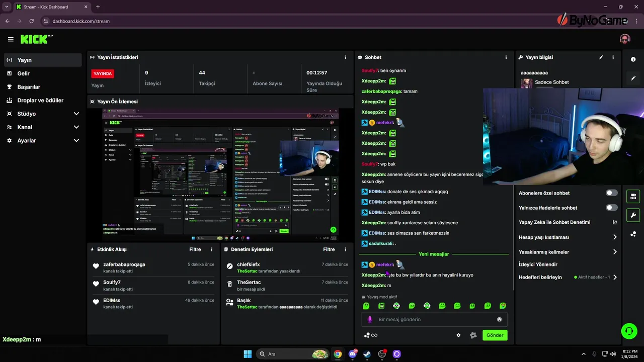644x362 pixels.
Task: Open Yayın bilgisi panel three-dot menu
Action: (x=613, y=57)
